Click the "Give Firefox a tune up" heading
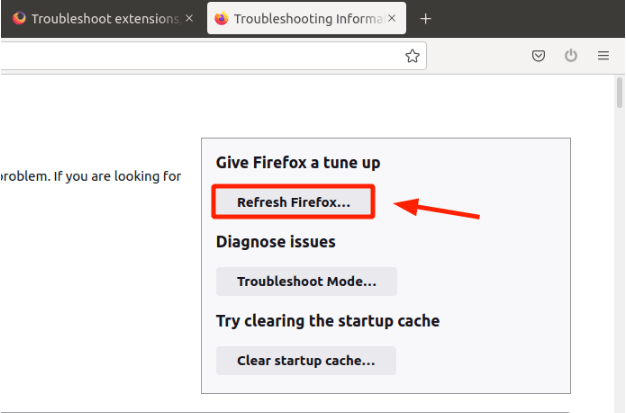626x413 pixels. tap(298, 162)
